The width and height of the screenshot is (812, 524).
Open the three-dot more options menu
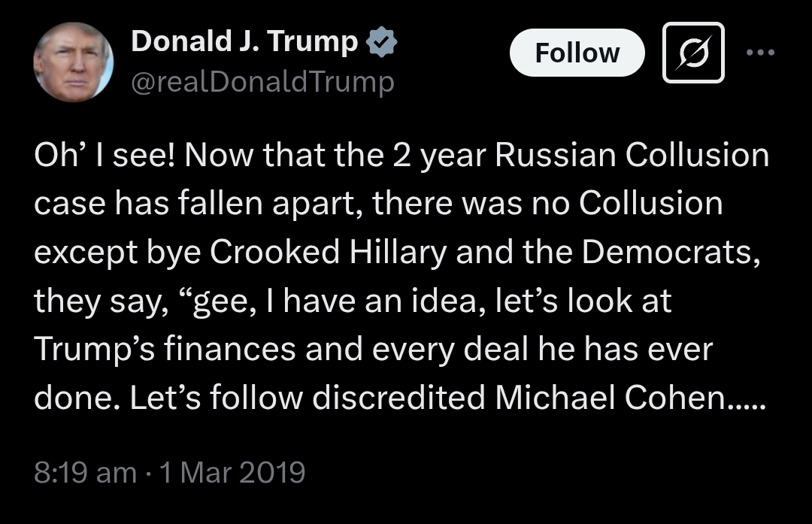[760, 53]
